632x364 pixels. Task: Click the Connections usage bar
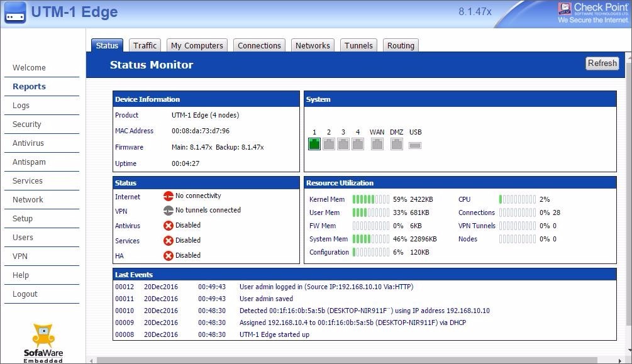[x=518, y=212]
